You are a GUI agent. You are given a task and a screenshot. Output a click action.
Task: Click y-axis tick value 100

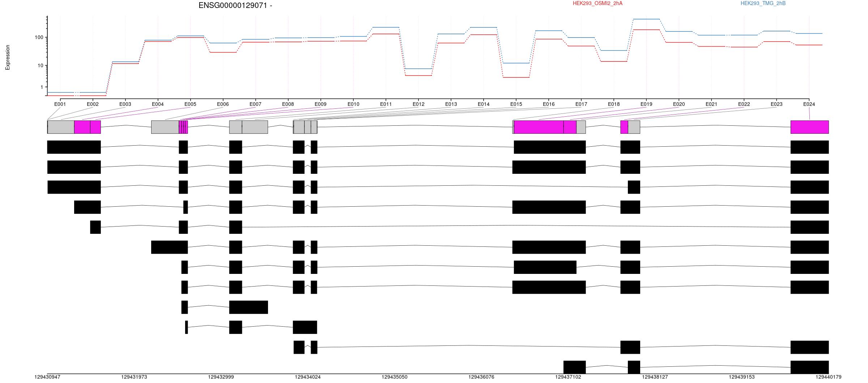[39, 37]
